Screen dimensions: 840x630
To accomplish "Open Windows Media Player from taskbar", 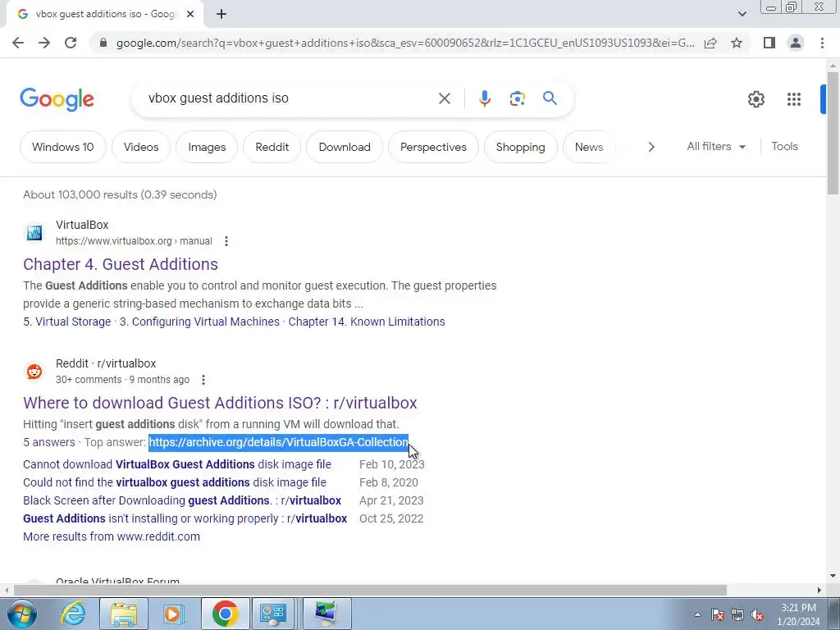I will tap(173, 614).
